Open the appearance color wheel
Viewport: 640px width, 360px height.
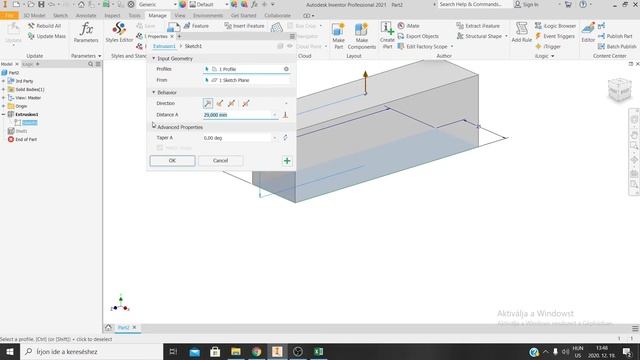click(182, 4)
